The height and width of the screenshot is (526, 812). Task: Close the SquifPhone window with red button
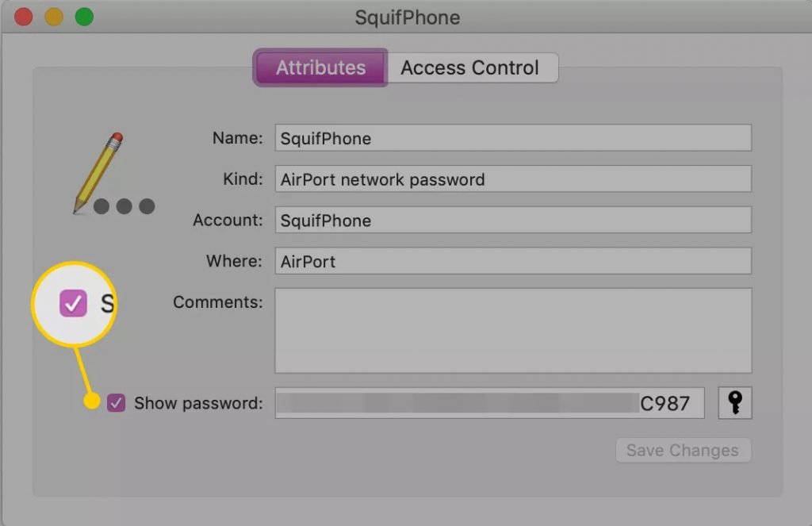click(23, 17)
